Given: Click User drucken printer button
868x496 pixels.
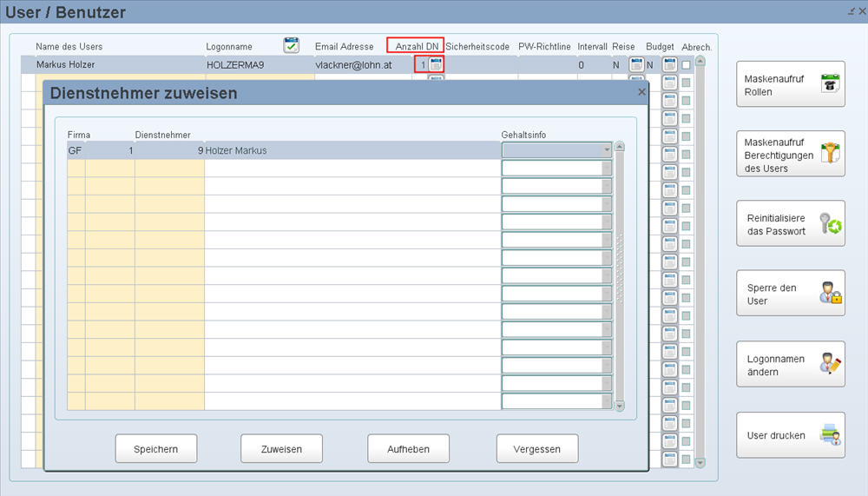Looking at the screenshot, I should 790,435.
